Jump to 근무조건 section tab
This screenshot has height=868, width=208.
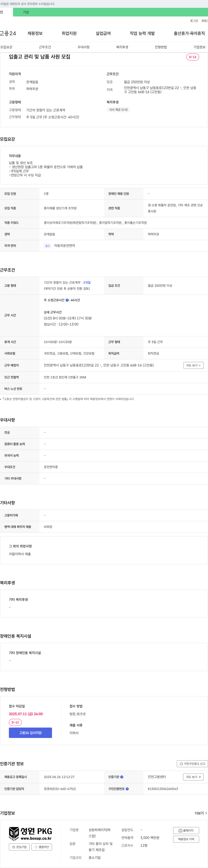(x=45, y=47)
